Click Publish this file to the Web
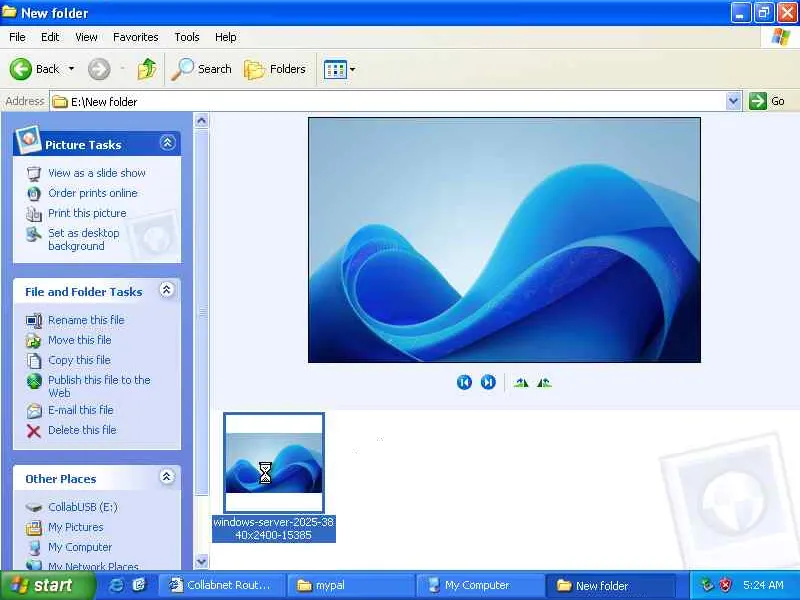This screenshot has width=800, height=600. click(99, 386)
